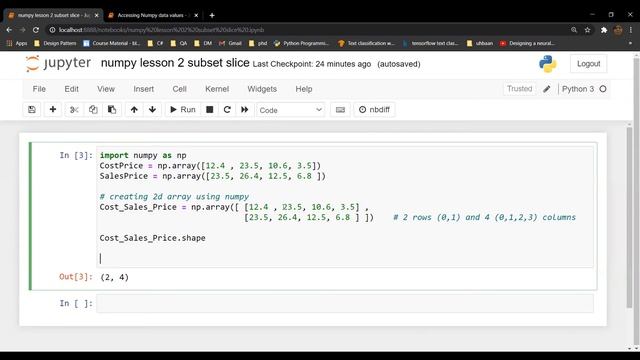Restart kernel and run all icon
640x360 pixels.
pos(244,110)
